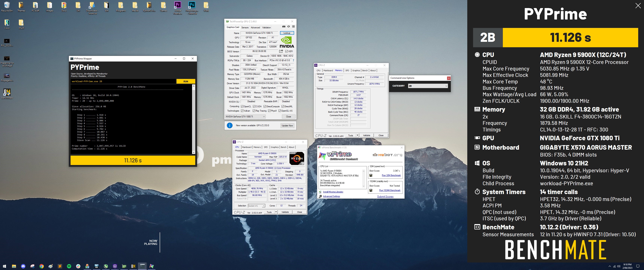Toggle the PhysX checkbox
Viewport: 644px width, 270px height.
(x=269, y=111)
